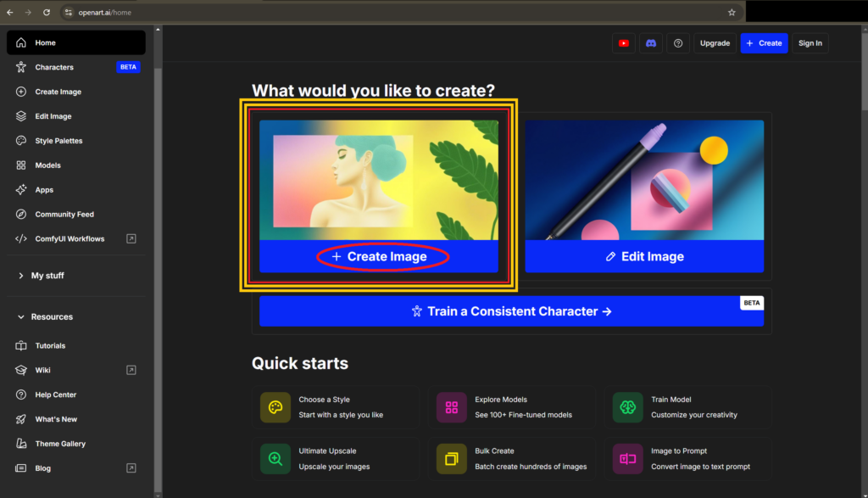Open the Train Model brain icon

pos(627,407)
